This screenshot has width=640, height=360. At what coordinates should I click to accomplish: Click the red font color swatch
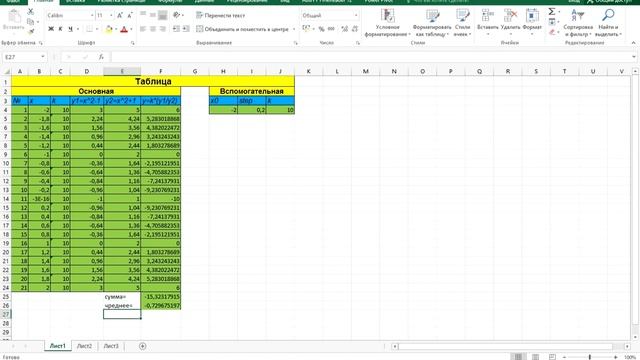click(124, 29)
